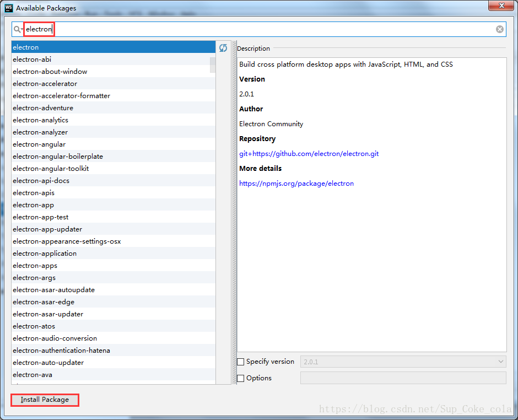Select the electron-accelerator package
Viewport: 518px width, 420px height.
pyautogui.click(x=114, y=84)
